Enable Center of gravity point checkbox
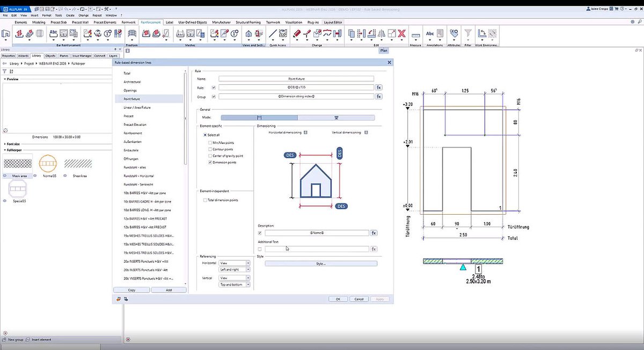Screen dimensions: 644x350 tap(210, 155)
